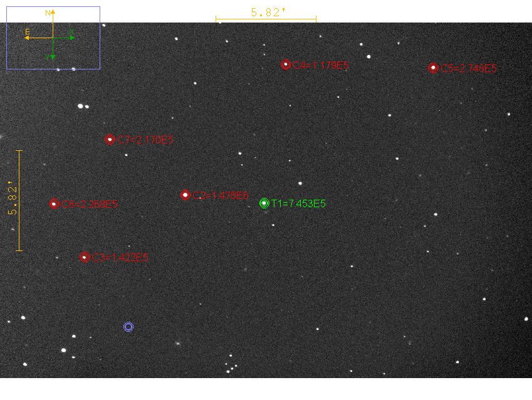Viewport: 532px width, 400px height.
Task: Click the C5 flux value text
Action: tap(469, 69)
